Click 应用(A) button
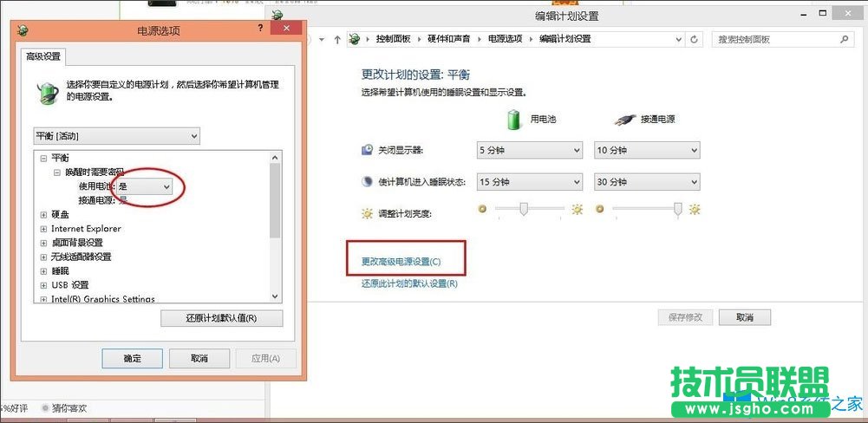The height and width of the screenshot is (423, 868). [265, 358]
